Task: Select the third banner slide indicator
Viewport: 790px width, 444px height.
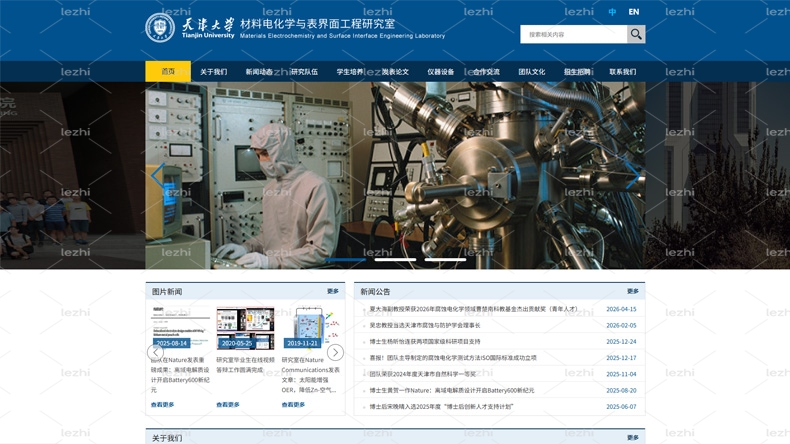Action: pyautogui.click(x=445, y=260)
